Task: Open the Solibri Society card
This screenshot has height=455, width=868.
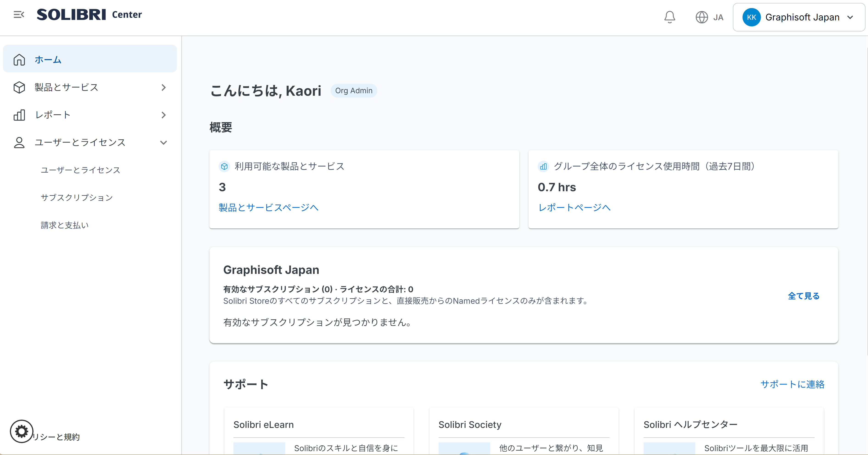Action: (524, 431)
